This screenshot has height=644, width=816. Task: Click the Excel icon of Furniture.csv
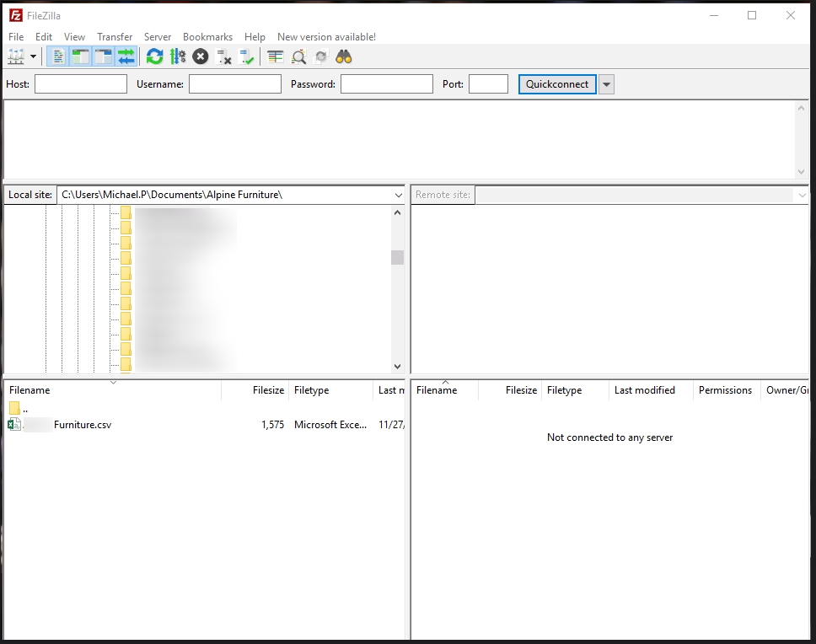pyautogui.click(x=14, y=425)
